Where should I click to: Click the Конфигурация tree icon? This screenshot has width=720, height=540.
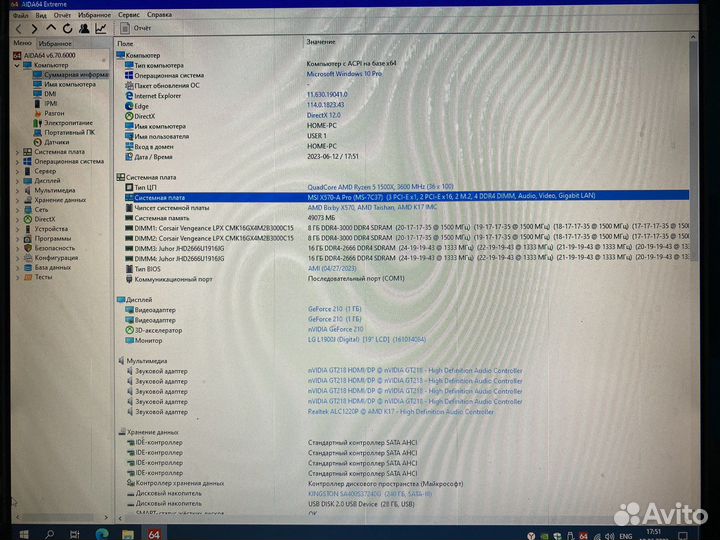click(28, 258)
